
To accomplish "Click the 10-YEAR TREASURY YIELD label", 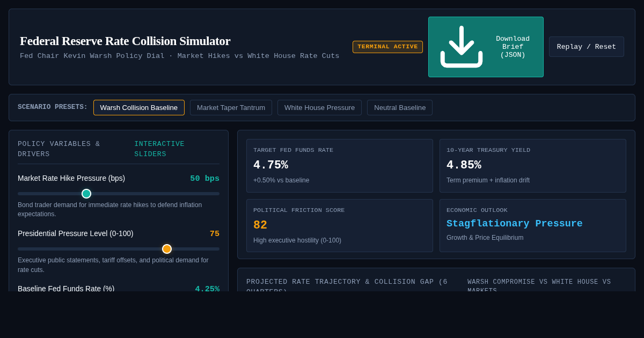I will coord(488,150).
